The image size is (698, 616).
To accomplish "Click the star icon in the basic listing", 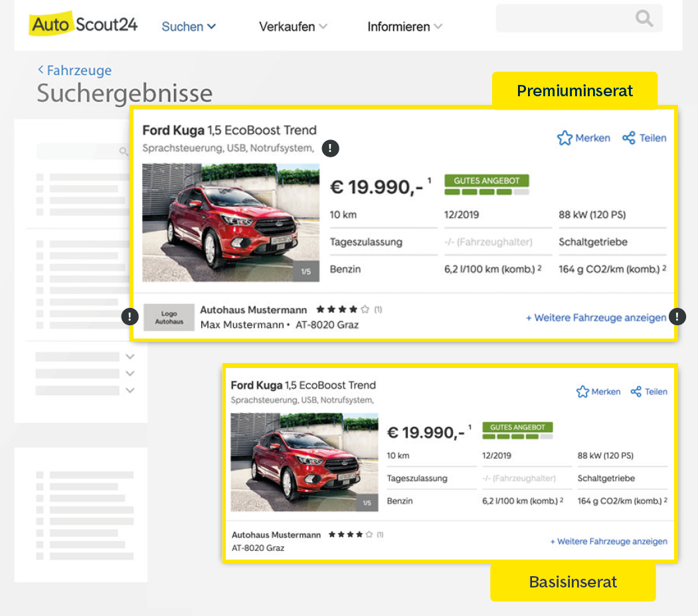I will point(582,392).
